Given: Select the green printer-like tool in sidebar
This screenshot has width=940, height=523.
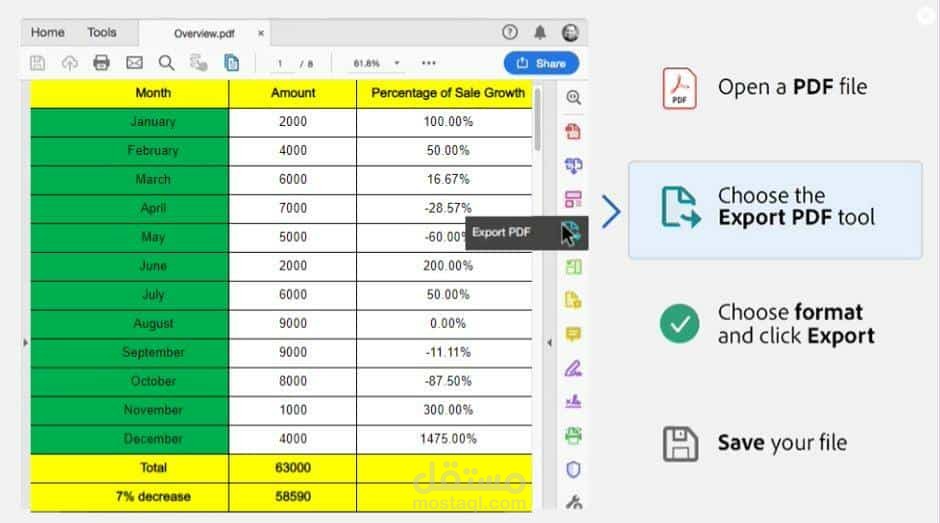Looking at the screenshot, I should (x=573, y=435).
